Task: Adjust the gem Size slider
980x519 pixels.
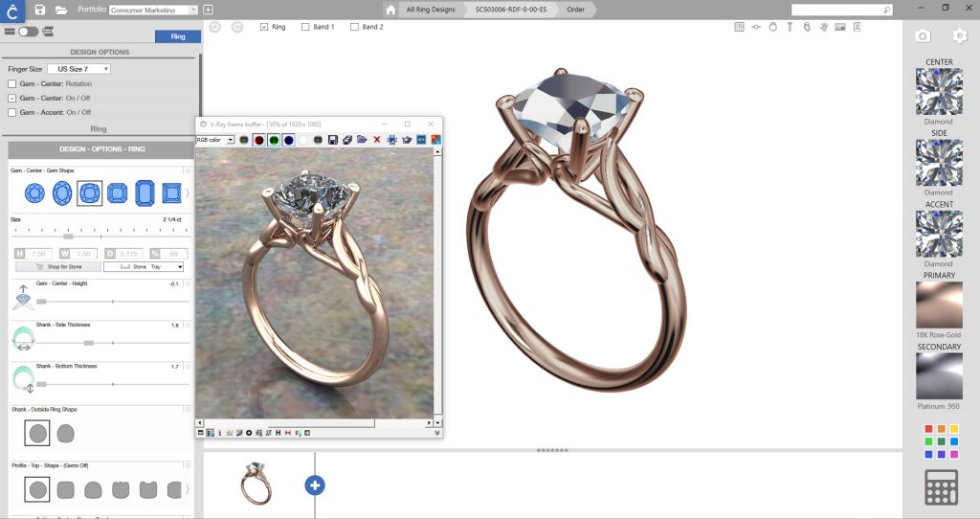Action: pyautogui.click(x=68, y=237)
